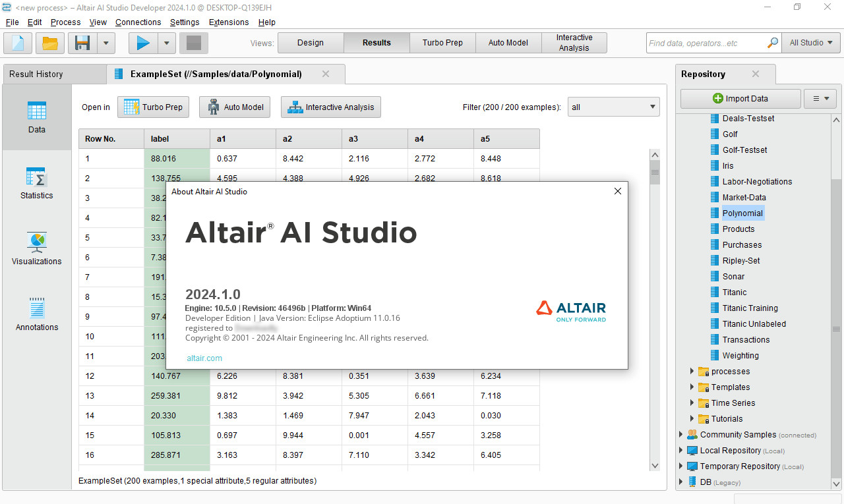Open a process with the folder icon
Viewport: 844px width, 504px height.
(x=50, y=43)
